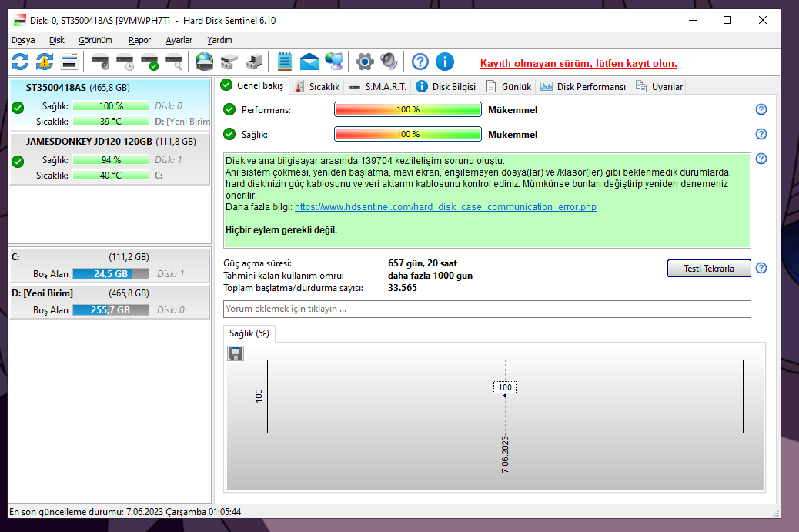Click the blue notepad report toolbar icon

[284, 62]
